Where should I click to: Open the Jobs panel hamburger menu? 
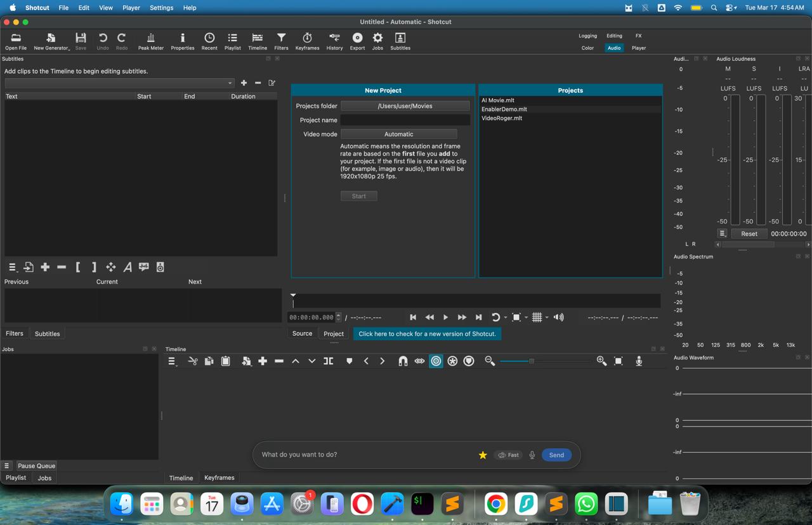(x=7, y=465)
